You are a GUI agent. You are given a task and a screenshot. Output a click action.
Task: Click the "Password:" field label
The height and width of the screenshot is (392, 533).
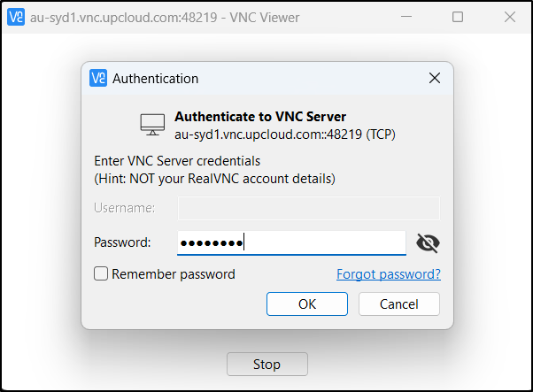(x=122, y=242)
